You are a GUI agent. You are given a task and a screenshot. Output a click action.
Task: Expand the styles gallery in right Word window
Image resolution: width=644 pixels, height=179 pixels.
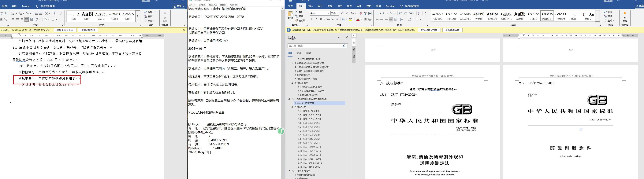(597, 16)
